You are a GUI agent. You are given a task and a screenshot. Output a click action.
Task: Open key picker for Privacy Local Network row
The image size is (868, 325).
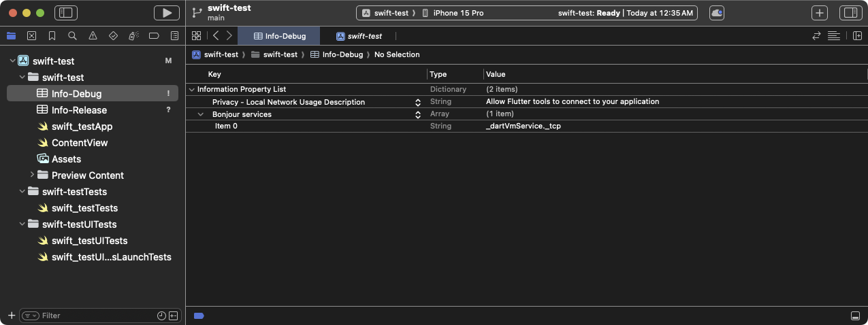(418, 102)
